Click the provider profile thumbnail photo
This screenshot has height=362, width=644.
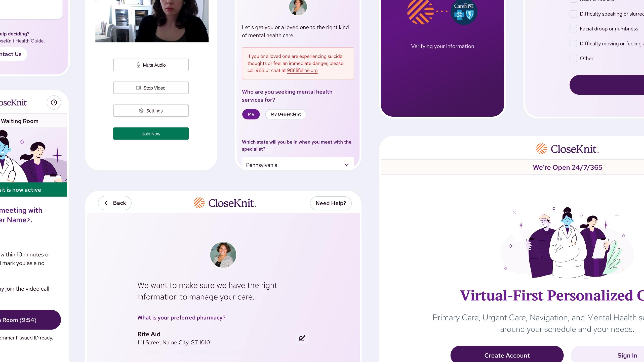pyautogui.click(x=223, y=254)
